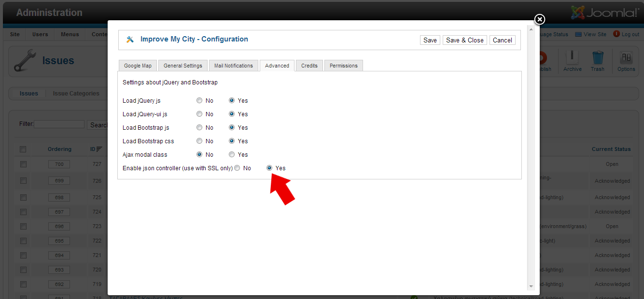The image size is (644, 299).
Task: Select No for Load jQuery-ui js
Action: 199,114
